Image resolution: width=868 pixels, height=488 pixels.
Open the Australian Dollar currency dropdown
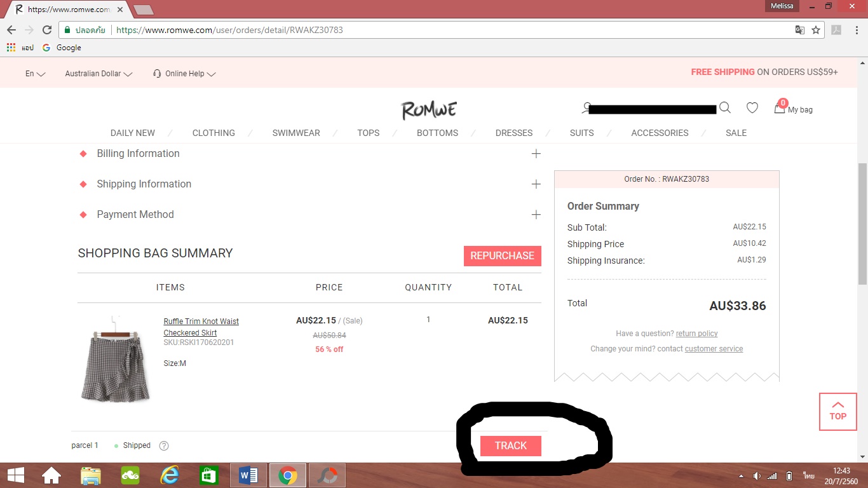99,74
